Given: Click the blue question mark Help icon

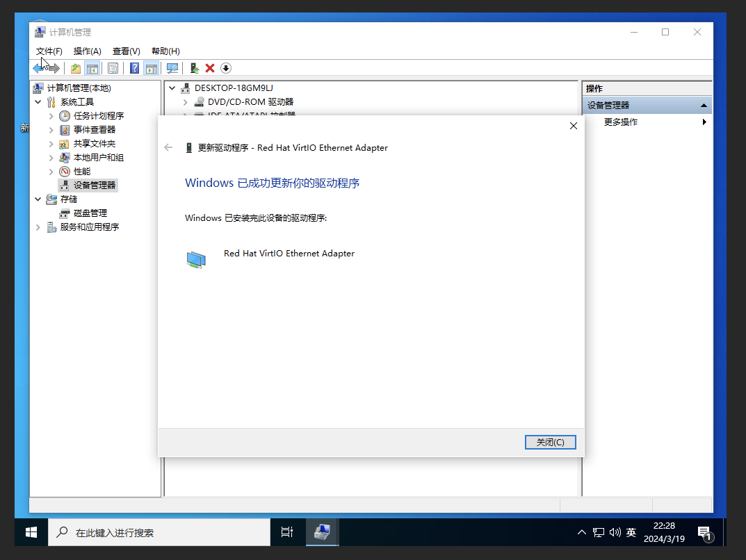Looking at the screenshot, I should [x=135, y=68].
